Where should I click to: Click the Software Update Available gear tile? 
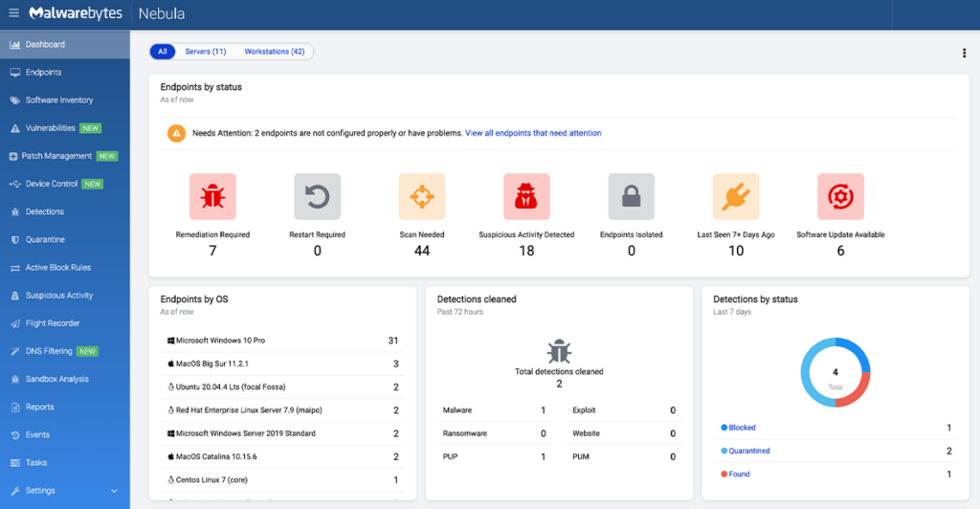pos(840,197)
